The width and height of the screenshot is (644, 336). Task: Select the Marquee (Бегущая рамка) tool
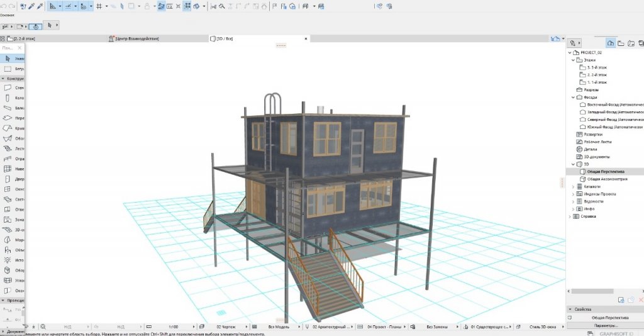tap(9, 68)
